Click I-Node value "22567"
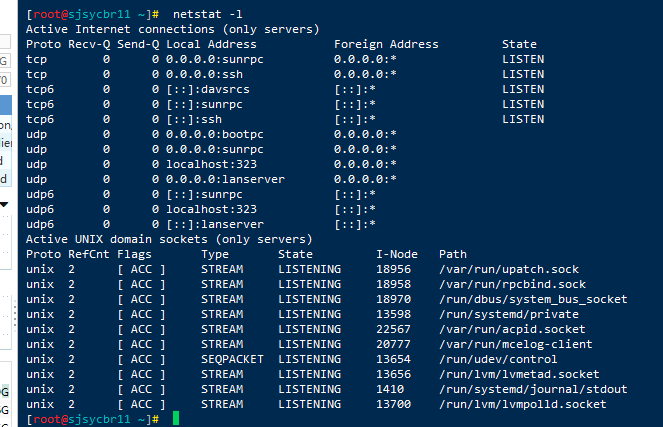Screen dimensions: 663x427 point(393,329)
